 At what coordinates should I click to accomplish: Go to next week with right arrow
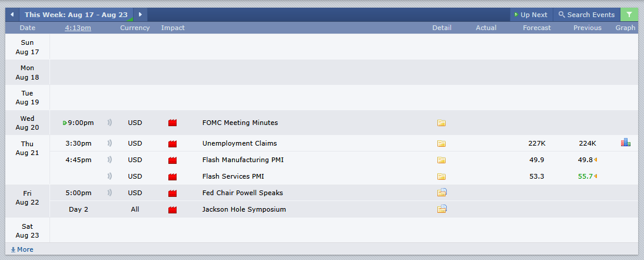(x=140, y=14)
